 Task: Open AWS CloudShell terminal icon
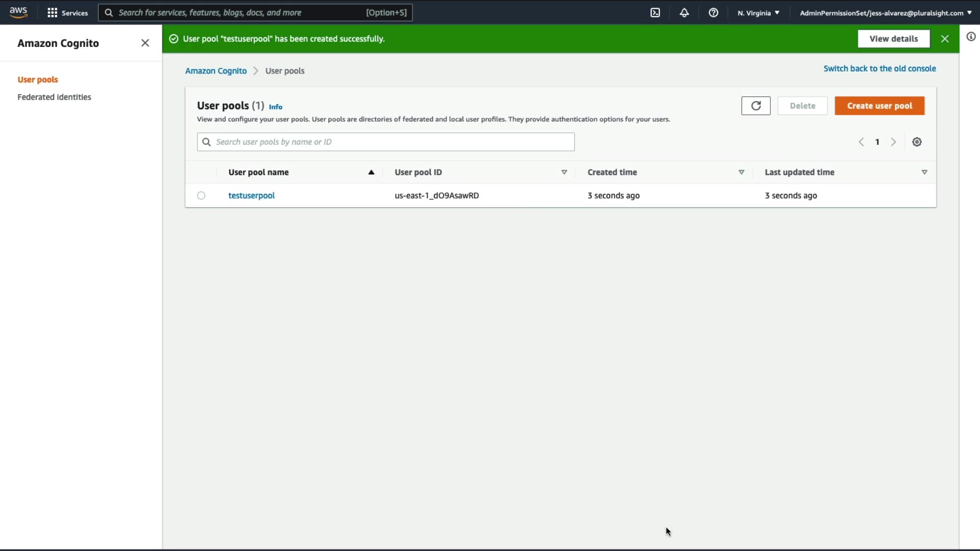pyautogui.click(x=655, y=13)
